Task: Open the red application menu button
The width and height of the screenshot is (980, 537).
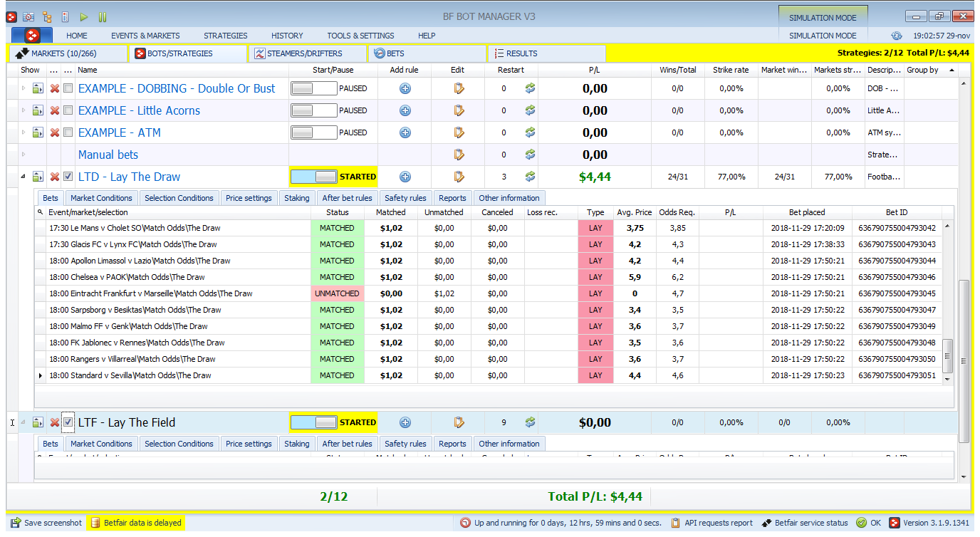Action: pos(32,35)
